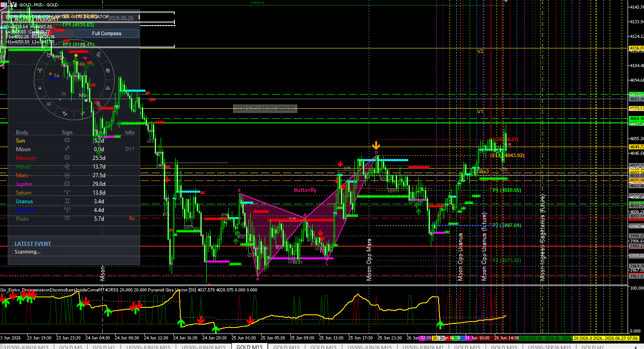The width and height of the screenshot is (644, 349).
Task: Click the 24 Jun 04:30 time axis label
Action: 99,338
